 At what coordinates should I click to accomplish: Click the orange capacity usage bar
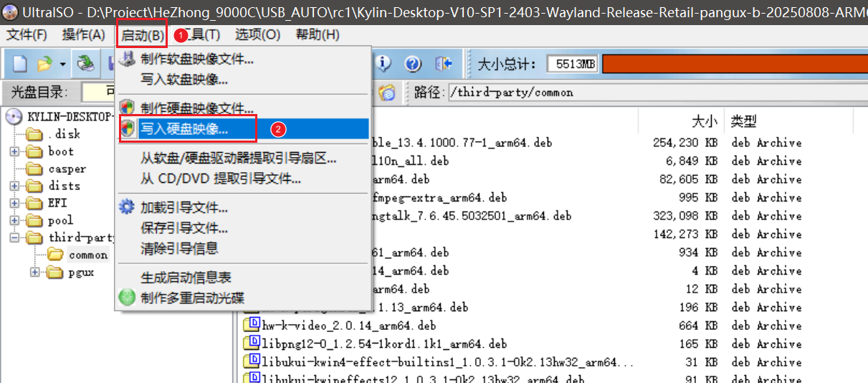[x=735, y=65]
